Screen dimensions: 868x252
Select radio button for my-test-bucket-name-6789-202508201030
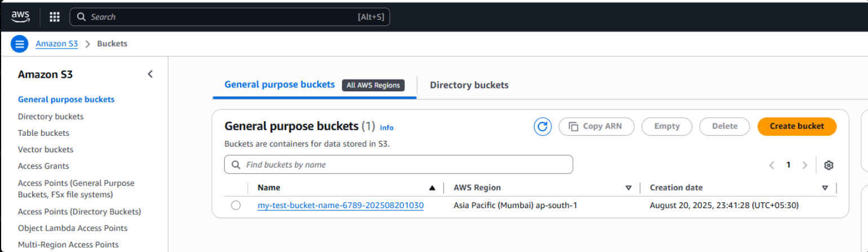click(235, 205)
